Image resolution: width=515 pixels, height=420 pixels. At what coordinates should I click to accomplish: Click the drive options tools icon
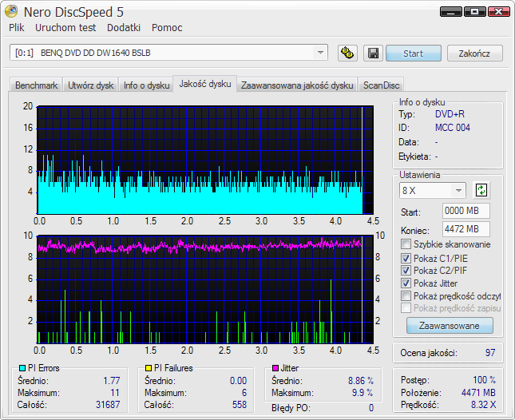[347, 53]
